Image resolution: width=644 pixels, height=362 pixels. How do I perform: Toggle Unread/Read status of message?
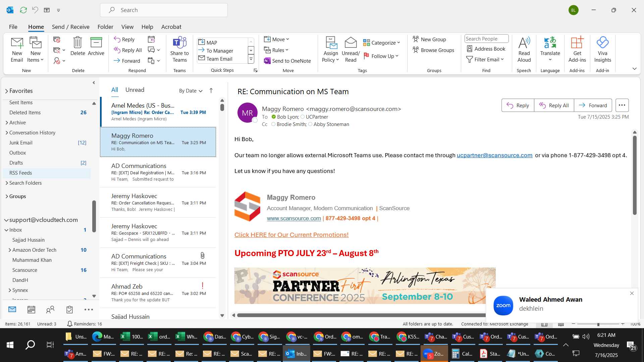click(351, 50)
